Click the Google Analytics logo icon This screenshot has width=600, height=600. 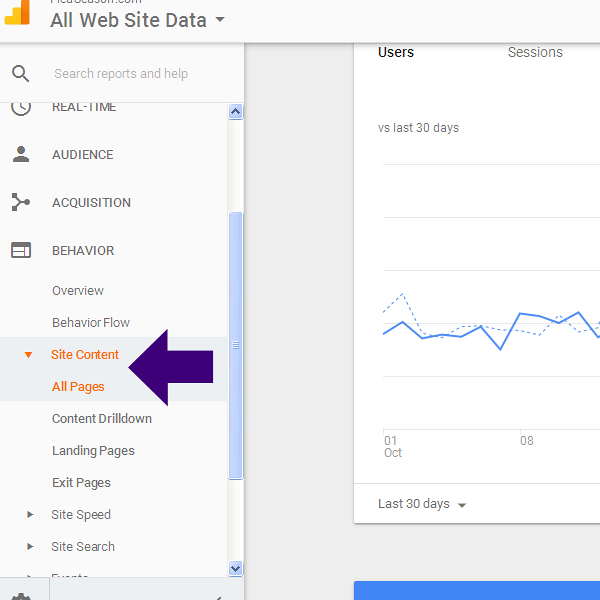coord(18,12)
